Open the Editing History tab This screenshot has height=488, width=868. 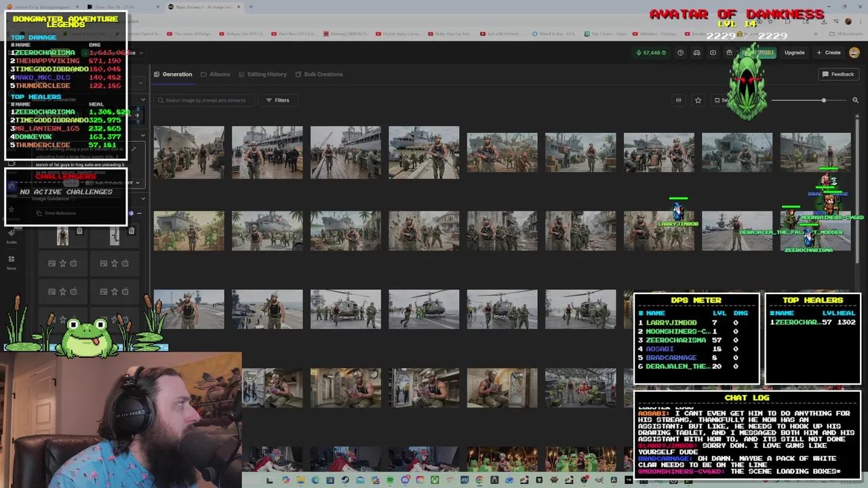pos(262,74)
